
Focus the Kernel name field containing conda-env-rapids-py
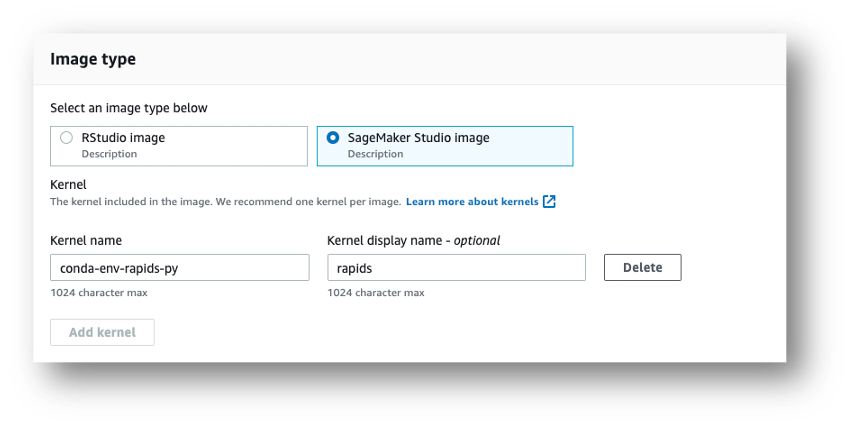pos(180,268)
